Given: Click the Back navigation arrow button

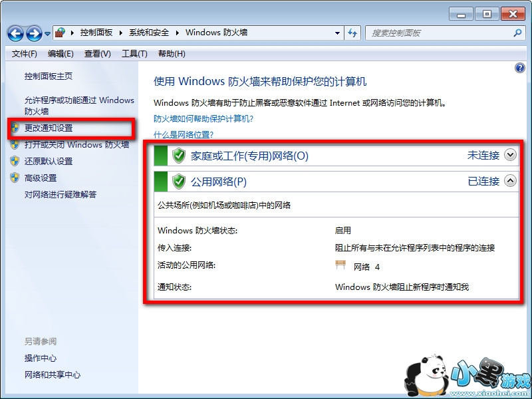Looking at the screenshot, I should coord(15,33).
